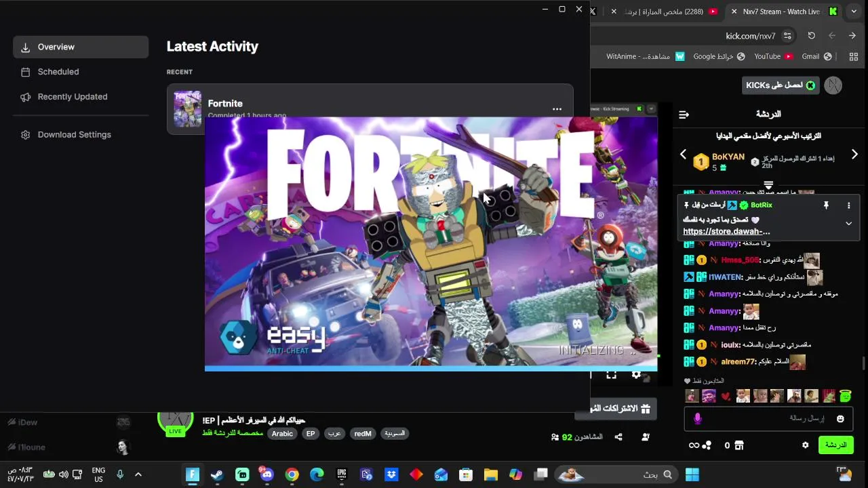Open Dropbox from the taskbar
The width and height of the screenshot is (868, 488).
391,474
